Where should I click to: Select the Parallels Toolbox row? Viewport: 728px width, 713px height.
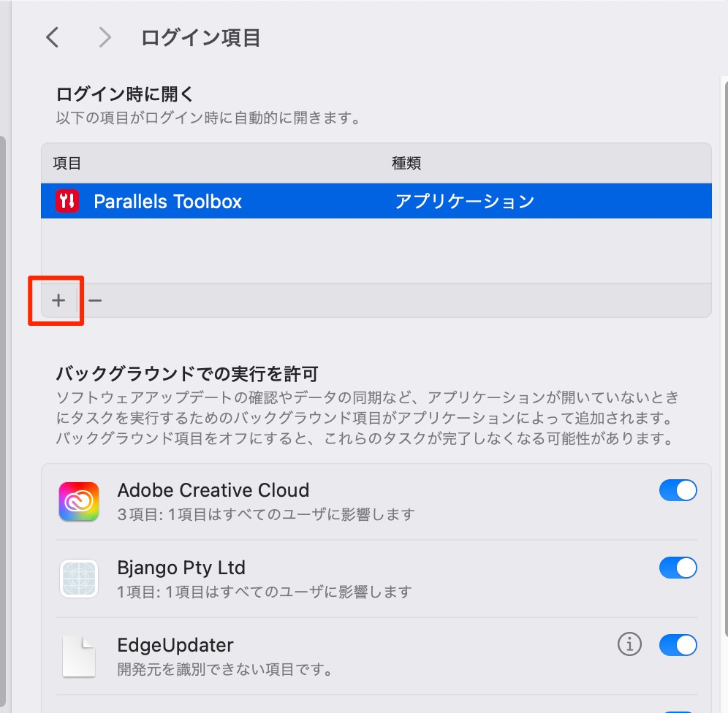[x=376, y=201]
